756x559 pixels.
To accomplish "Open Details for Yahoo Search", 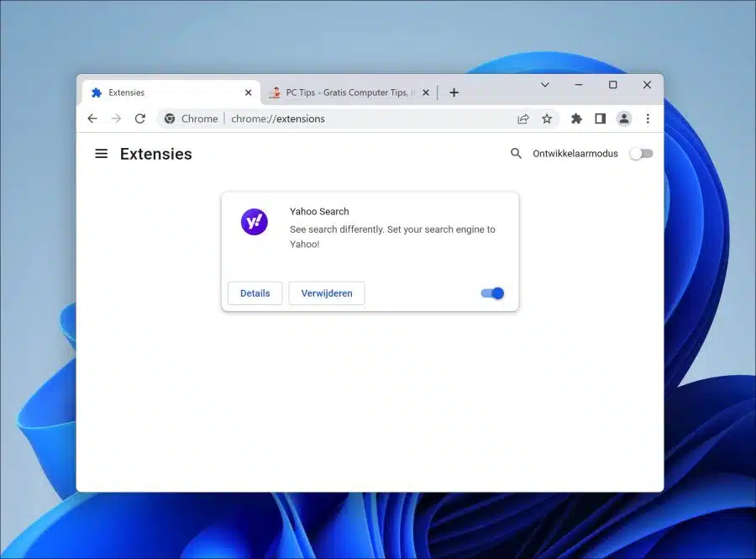I will click(255, 293).
